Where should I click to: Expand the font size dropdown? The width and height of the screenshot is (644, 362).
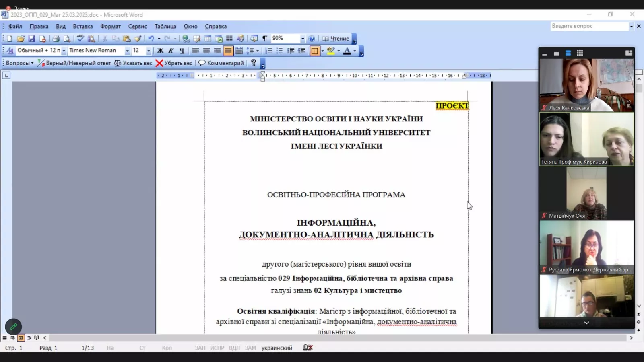tap(149, 51)
